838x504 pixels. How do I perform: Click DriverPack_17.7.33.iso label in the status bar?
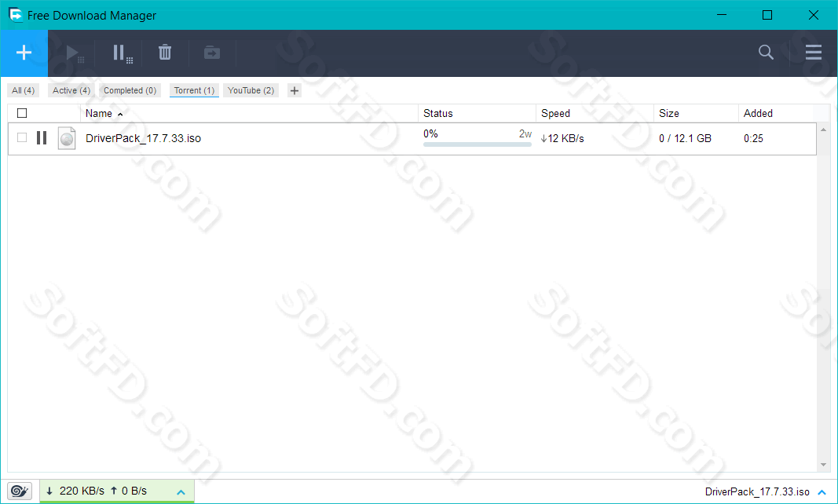click(757, 491)
